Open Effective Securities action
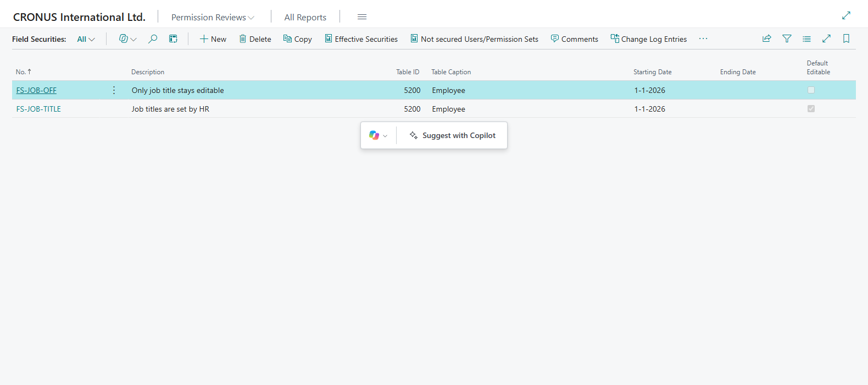 361,39
